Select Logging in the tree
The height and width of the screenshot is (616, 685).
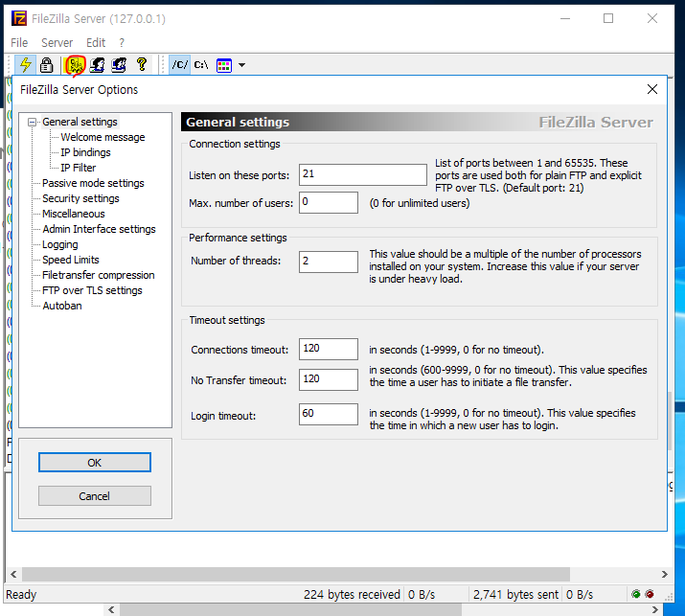click(x=60, y=244)
